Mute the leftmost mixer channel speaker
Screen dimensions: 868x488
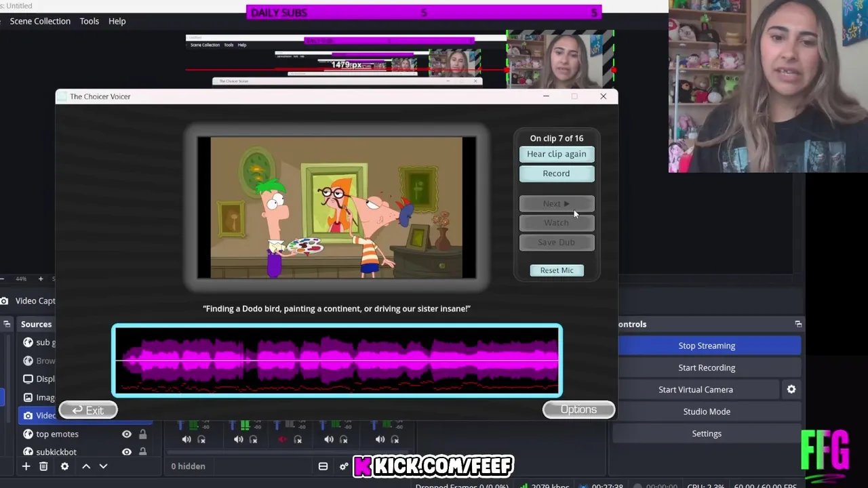coord(186,439)
